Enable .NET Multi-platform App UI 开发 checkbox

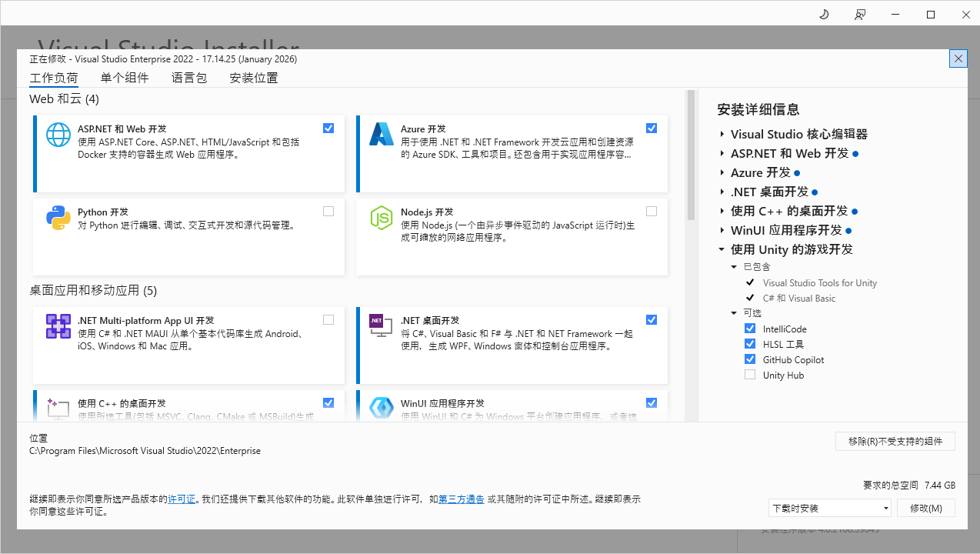pyautogui.click(x=328, y=320)
